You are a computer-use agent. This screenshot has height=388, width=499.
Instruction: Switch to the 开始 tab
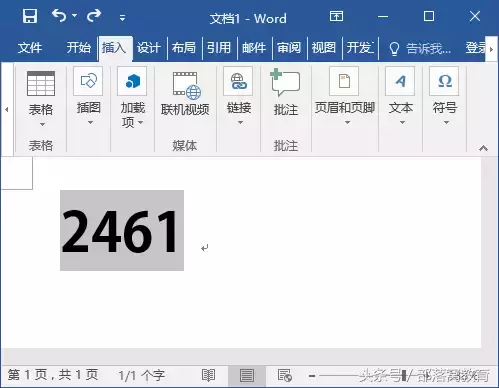pos(79,48)
